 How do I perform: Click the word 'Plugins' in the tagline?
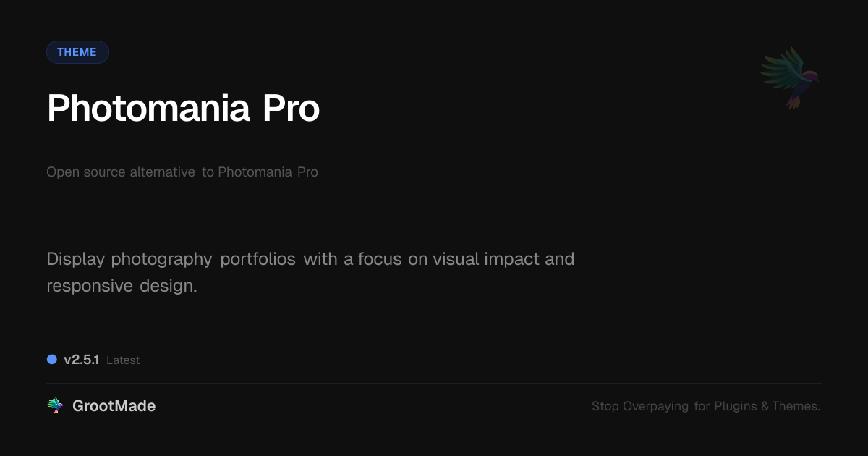coord(736,406)
